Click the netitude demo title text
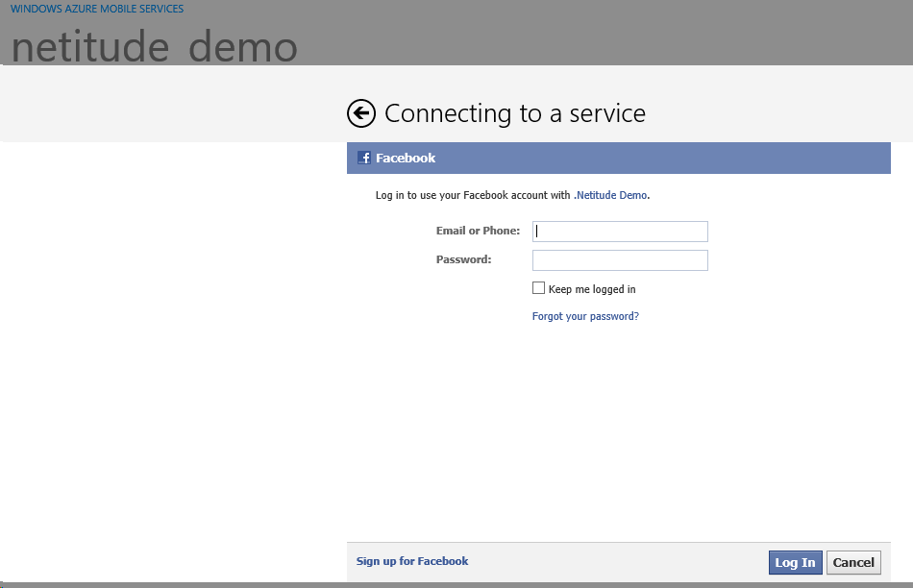This screenshot has height=588, width=913. tap(155, 46)
